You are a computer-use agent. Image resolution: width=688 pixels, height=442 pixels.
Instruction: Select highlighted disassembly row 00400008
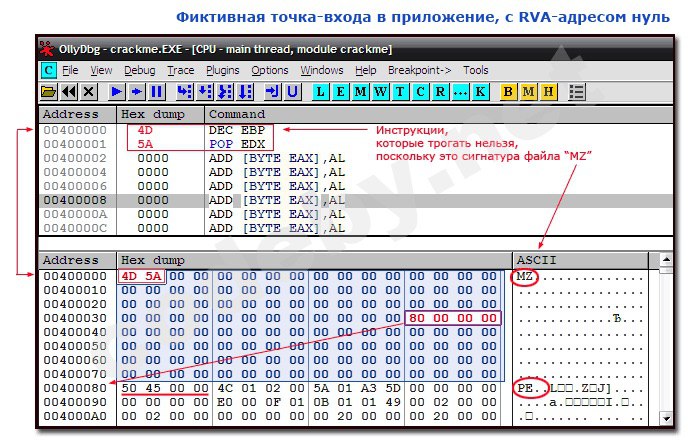(x=356, y=200)
